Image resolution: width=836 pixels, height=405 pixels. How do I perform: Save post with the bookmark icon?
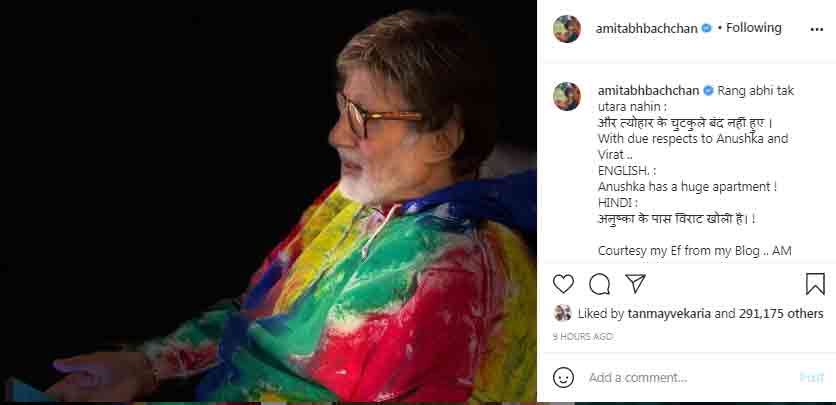(x=815, y=284)
